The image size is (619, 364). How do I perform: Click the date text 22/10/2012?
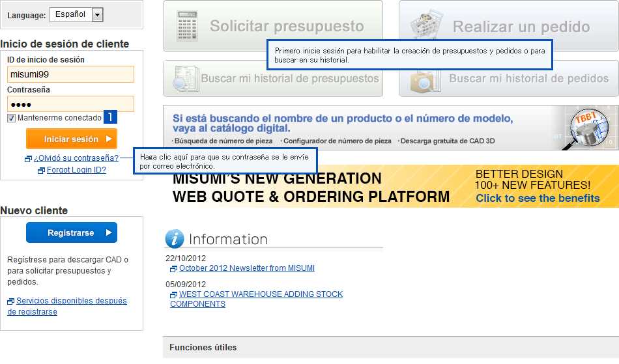(186, 259)
